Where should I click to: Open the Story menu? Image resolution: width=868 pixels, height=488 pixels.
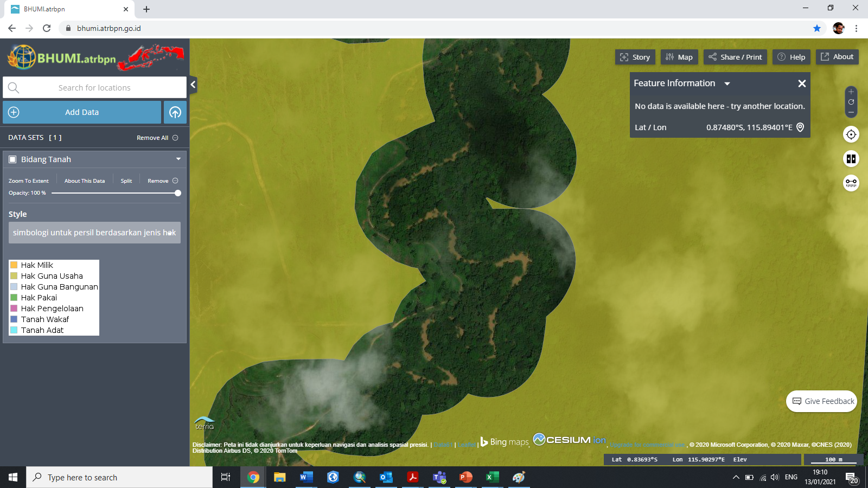[635, 57]
